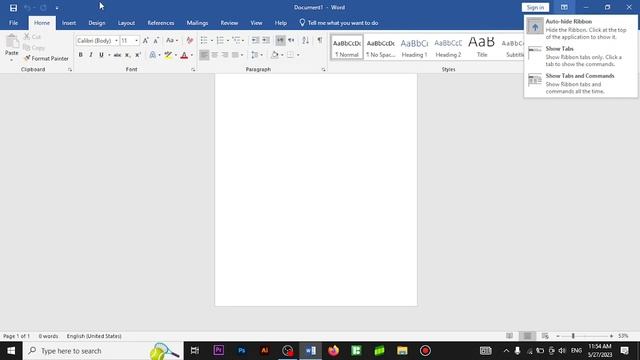Switch to the Insert tab
The image size is (640, 360).
[x=69, y=23]
